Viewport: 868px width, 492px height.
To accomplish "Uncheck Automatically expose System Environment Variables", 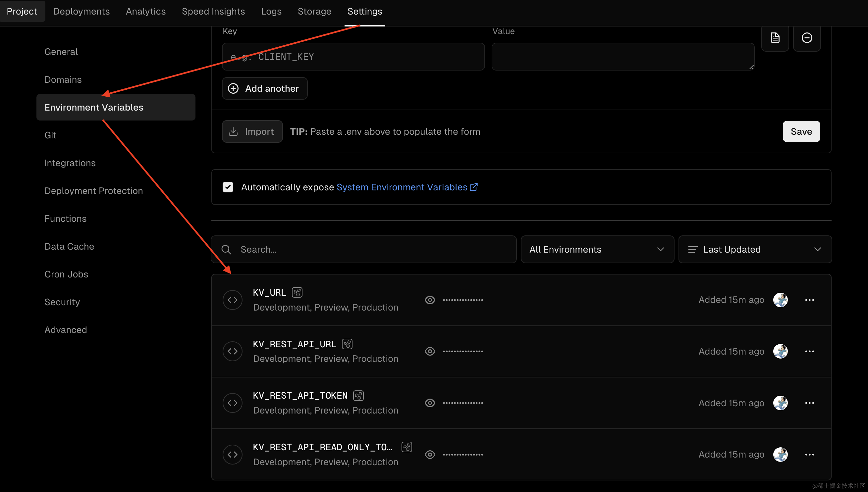I will (x=228, y=187).
